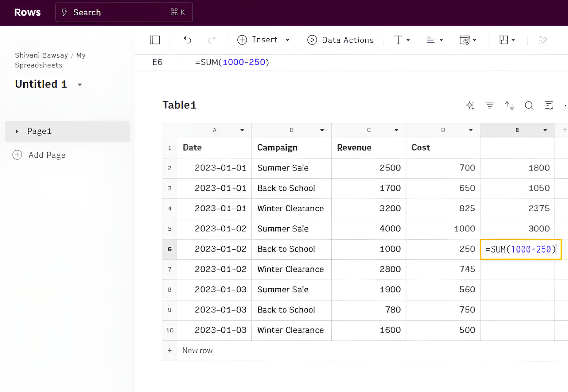Screen dimensions: 568x392
Task: Open column B header dropdown
Action: click(322, 130)
